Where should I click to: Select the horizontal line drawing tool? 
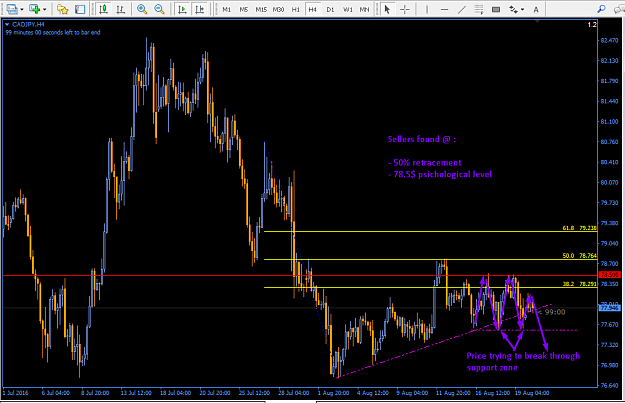(444, 9)
